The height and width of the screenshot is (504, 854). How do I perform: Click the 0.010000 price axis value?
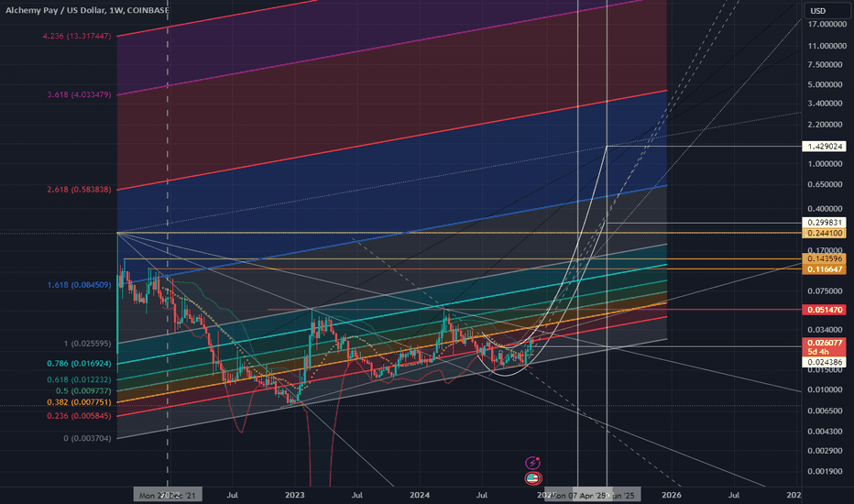(827, 390)
